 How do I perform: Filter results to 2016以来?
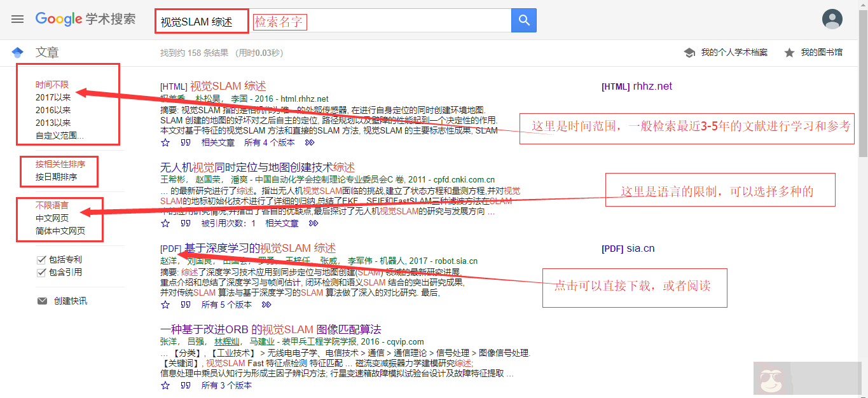coord(53,110)
